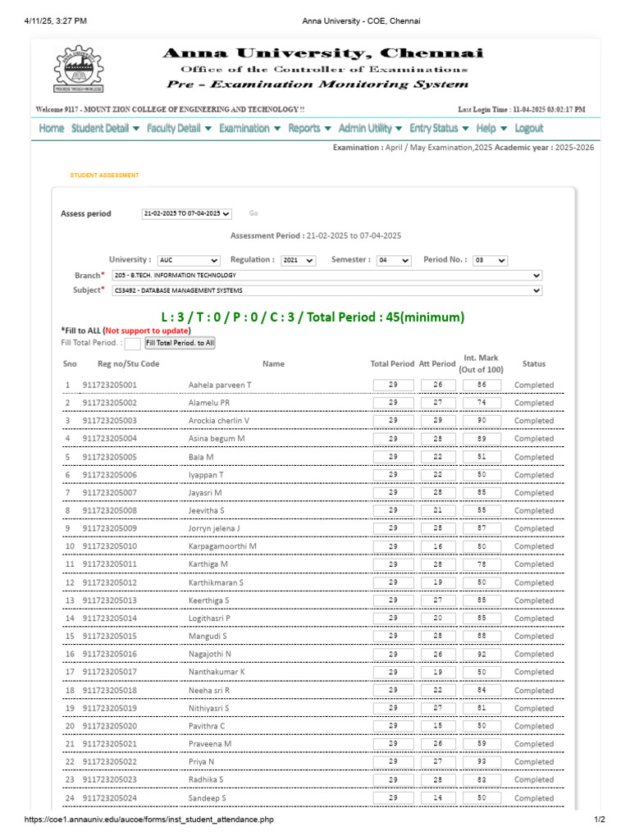The width and height of the screenshot is (630, 840).
Task: Click Total Period field for Iyappan T
Action: pyautogui.click(x=393, y=475)
